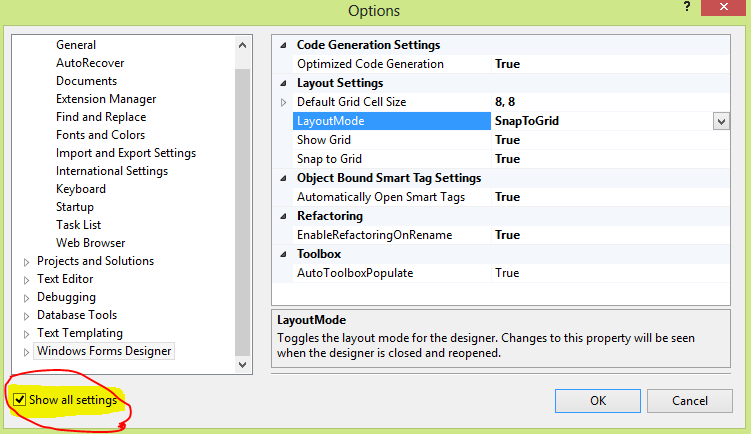Click Automatically Open Smart Tags True value

(x=507, y=197)
